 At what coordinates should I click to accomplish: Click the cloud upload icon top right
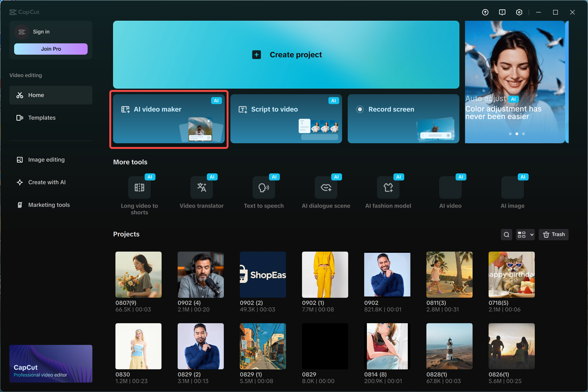coord(485,12)
